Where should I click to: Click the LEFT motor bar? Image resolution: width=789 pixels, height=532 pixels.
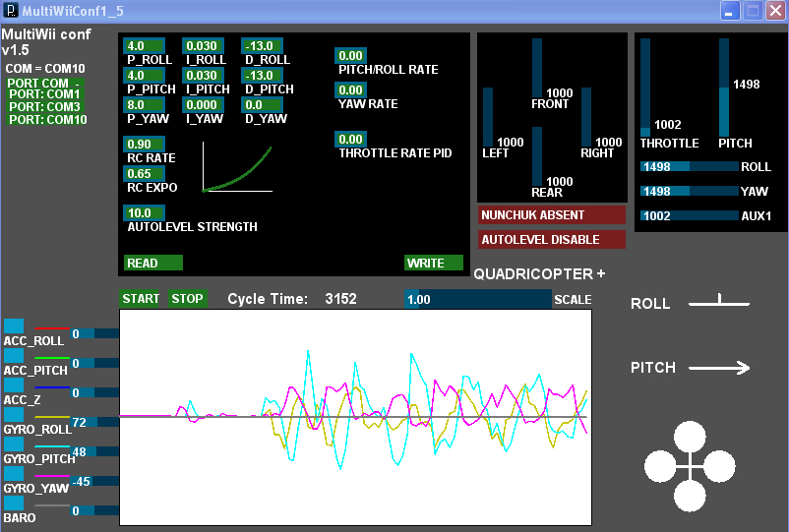pyautogui.click(x=488, y=117)
